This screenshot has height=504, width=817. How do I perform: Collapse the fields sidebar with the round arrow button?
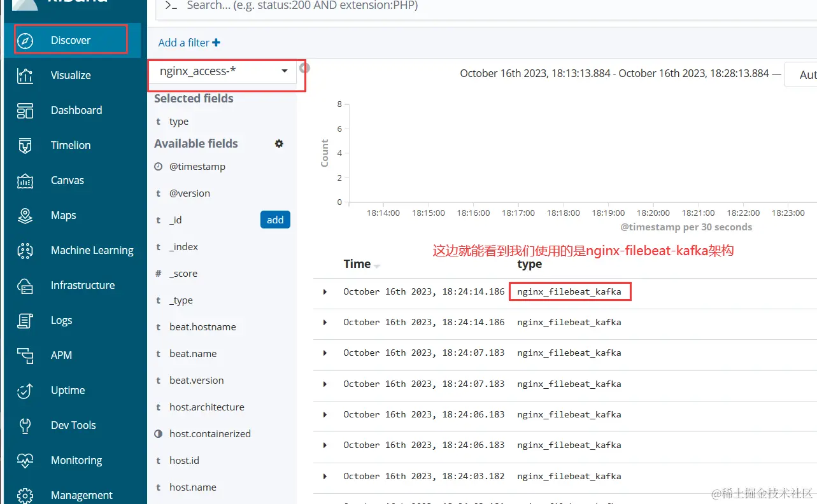click(304, 68)
